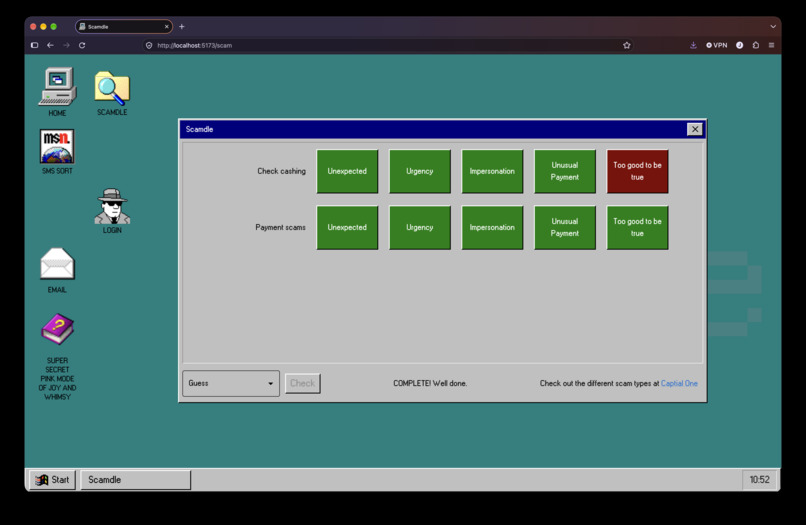This screenshot has height=525, width=806.
Task: Open browser downloads icon
Action: 693,45
